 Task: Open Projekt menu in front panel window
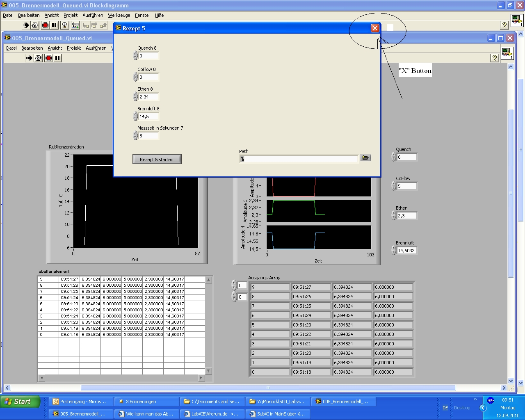pyautogui.click(x=74, y=48)
